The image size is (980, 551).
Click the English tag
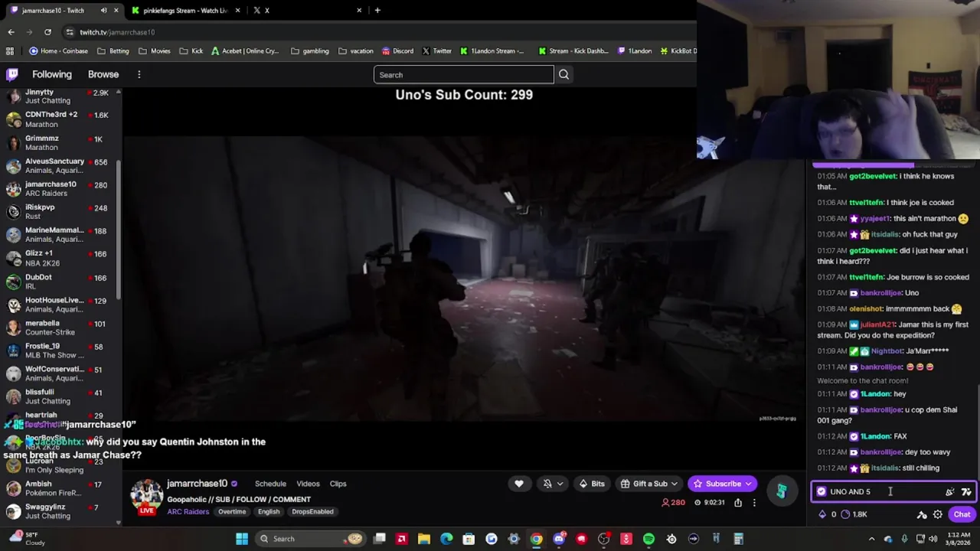click(269, 512)
